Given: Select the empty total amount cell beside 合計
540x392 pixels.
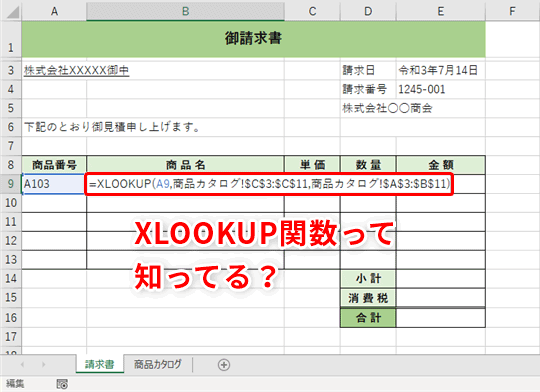Looking at the screenshot, I should [x=440, y=318].
